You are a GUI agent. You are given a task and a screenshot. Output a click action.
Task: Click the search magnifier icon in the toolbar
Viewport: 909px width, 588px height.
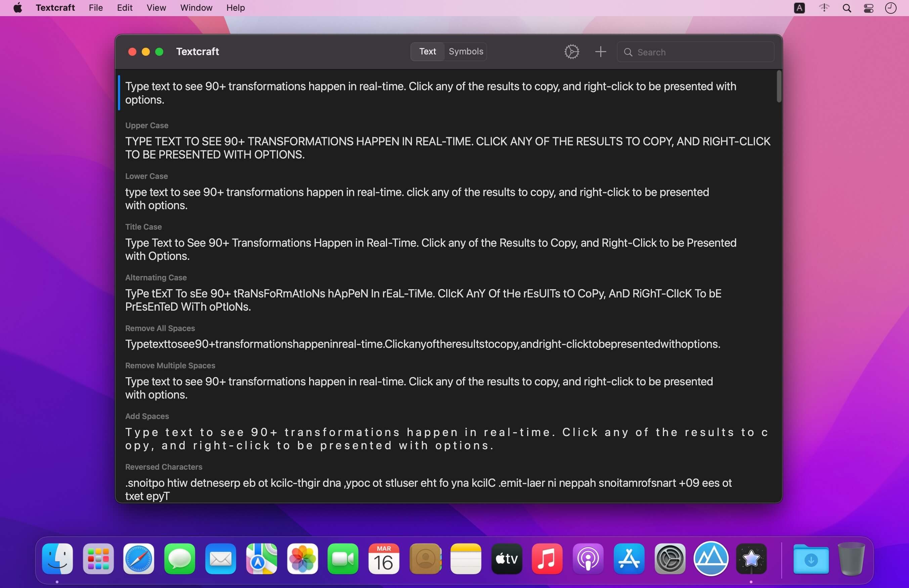[x=628, y=52]
